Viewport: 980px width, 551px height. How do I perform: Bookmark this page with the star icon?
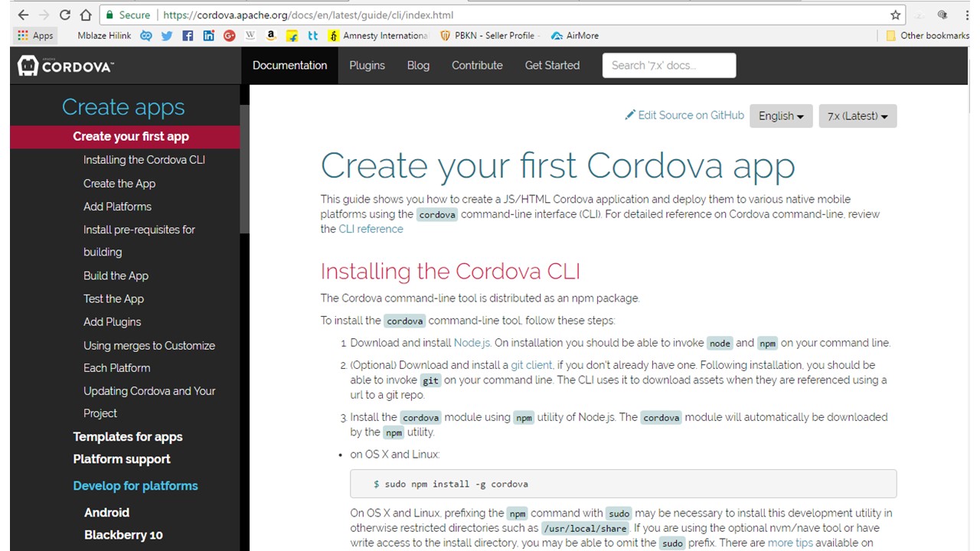[x=895, y=15]
